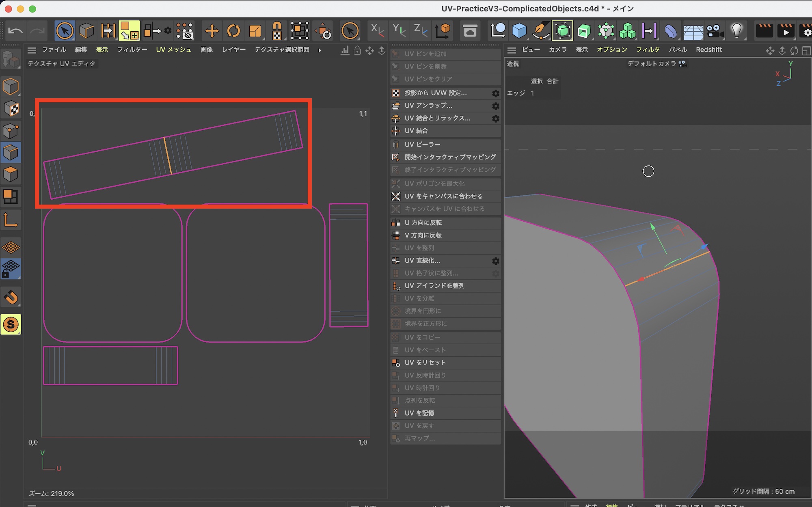Select the Move tool in the top toolbar
812x507 pixels.
coord(212,31)
